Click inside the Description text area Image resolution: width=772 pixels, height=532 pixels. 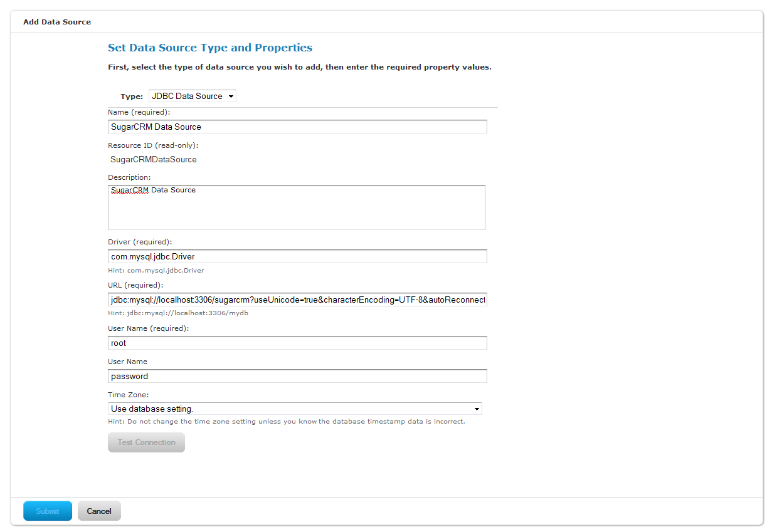(x=297, y=207)
